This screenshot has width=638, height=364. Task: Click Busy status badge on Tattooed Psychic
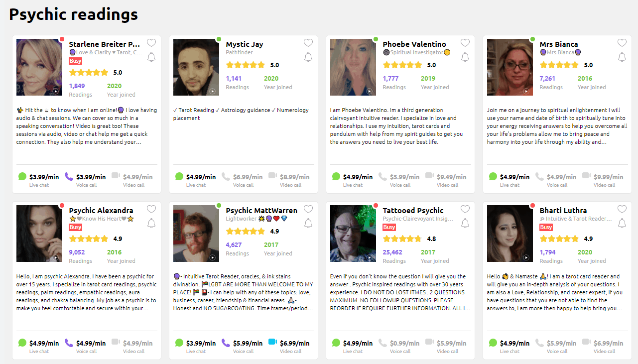(x=389, y=227)
